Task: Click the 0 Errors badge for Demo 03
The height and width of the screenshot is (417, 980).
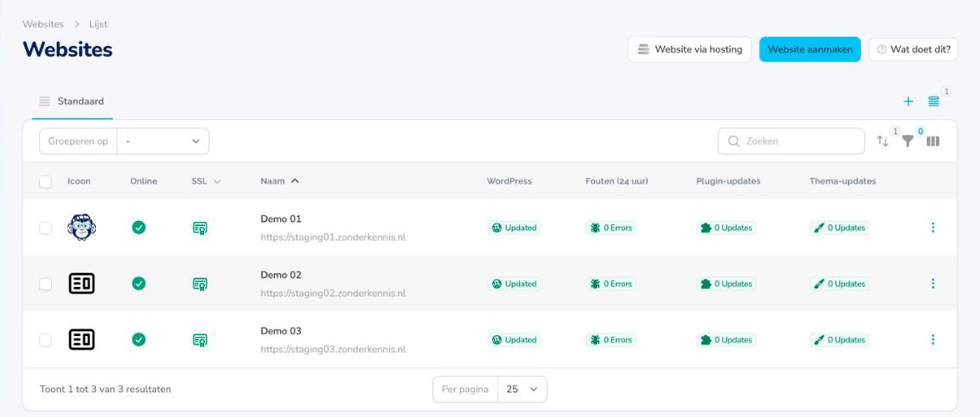Action: point(611,339)
